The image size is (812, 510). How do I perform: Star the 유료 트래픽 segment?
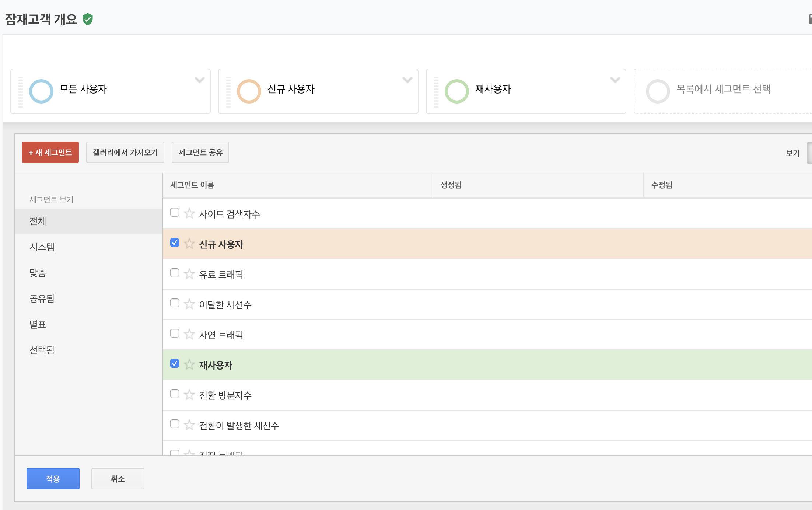coord(189,274)
